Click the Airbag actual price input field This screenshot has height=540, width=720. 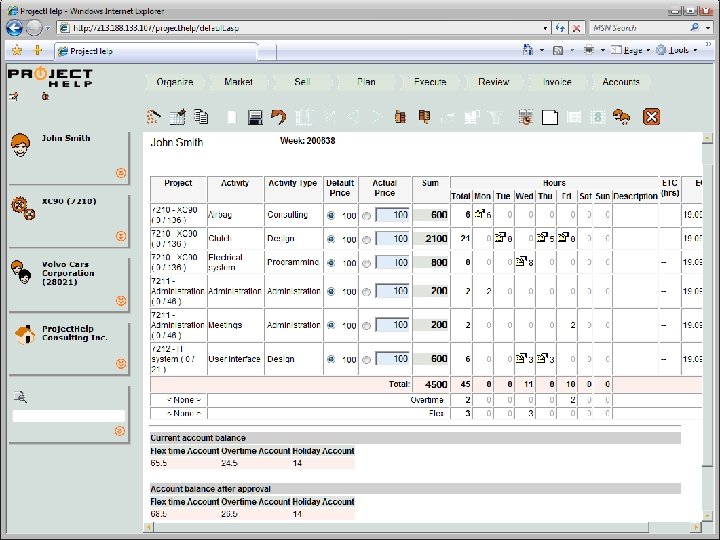[392, 215]
